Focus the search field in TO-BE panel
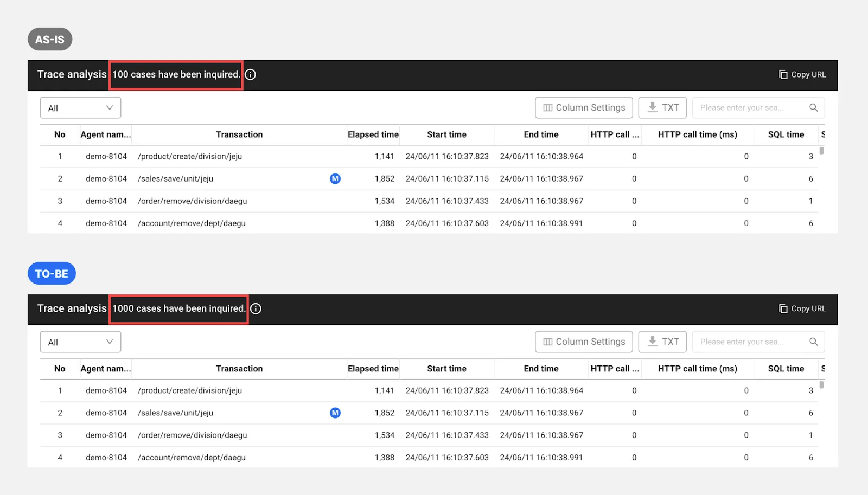 click(758, 342)
